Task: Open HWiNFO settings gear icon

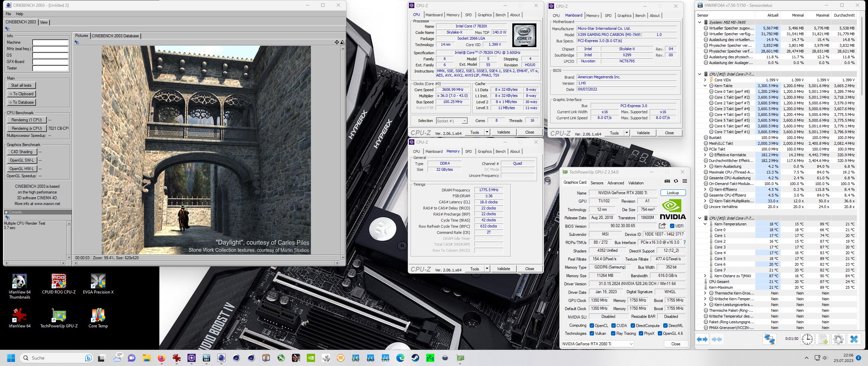Action: click(838, 339)
